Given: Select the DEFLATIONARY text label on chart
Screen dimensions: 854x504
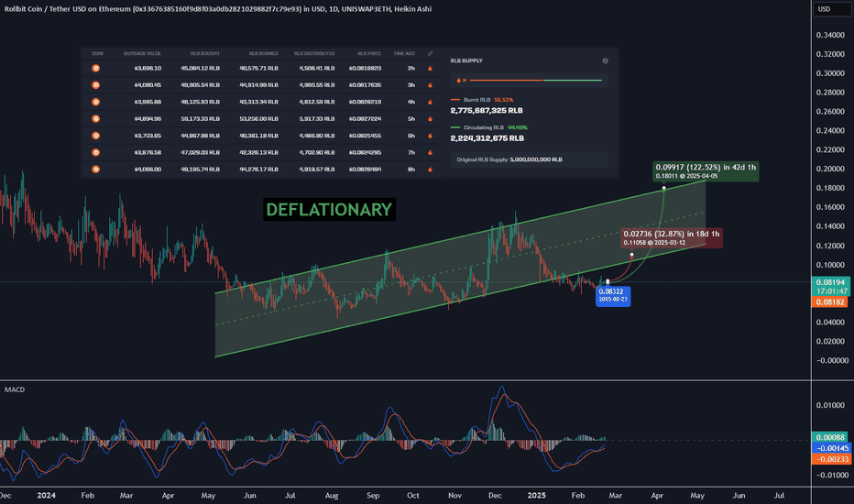Looking at the screenshot, I should pyautogui.click(x=330, y=209).
